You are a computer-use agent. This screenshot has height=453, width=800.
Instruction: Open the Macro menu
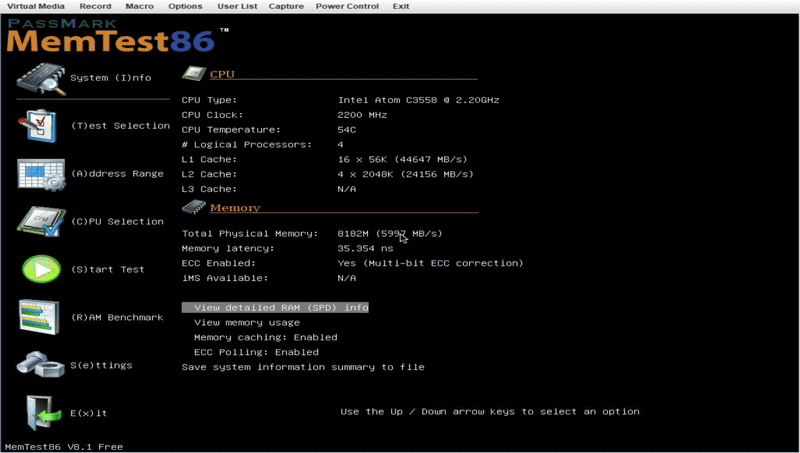click(139, 6)
